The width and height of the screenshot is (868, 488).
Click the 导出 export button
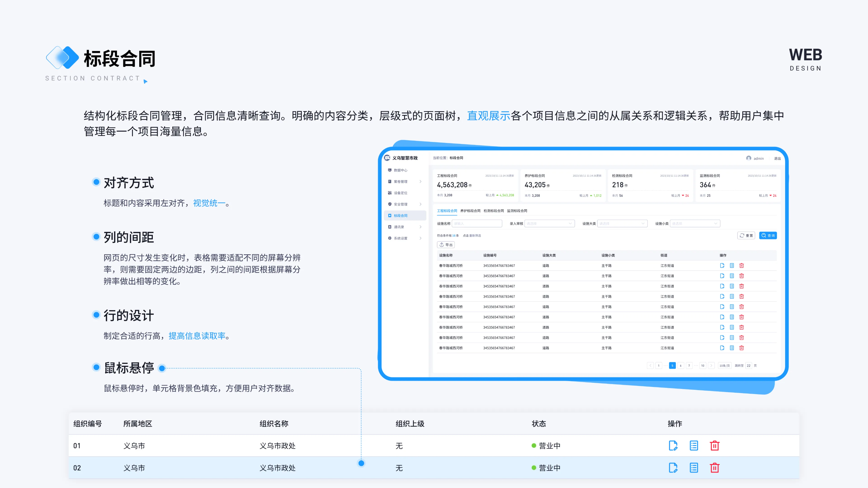coord(446,245)
